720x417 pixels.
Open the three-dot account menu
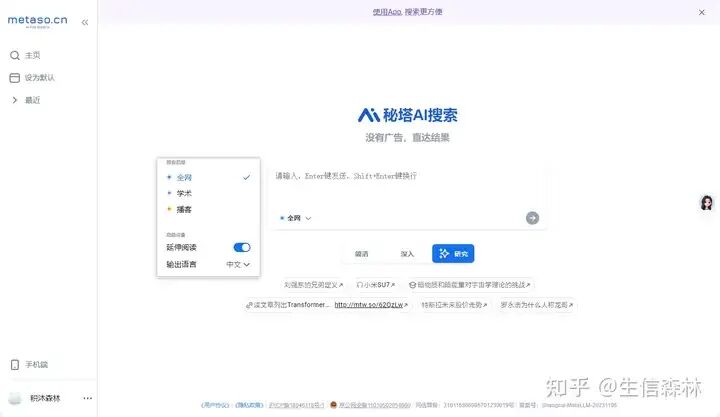click(88, 398)
